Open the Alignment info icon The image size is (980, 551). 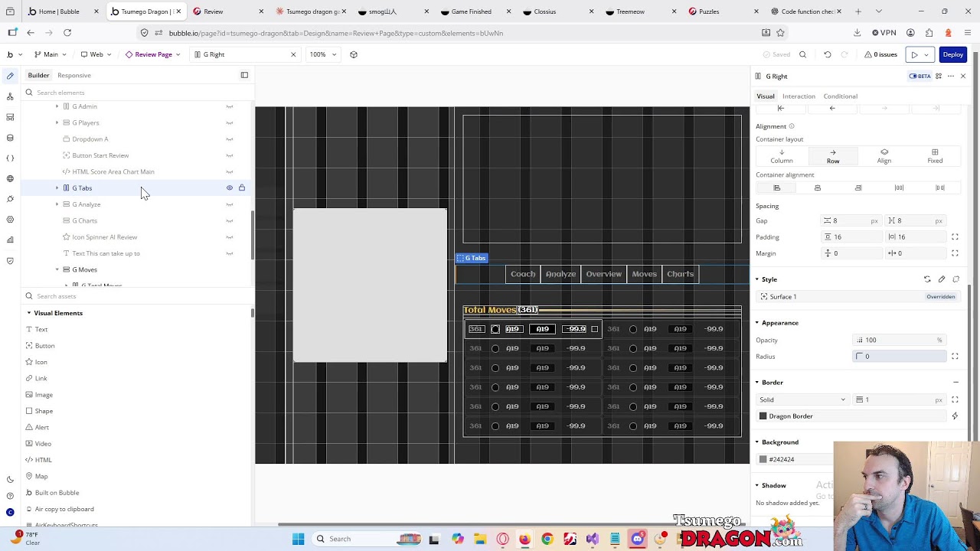point(792,126)
